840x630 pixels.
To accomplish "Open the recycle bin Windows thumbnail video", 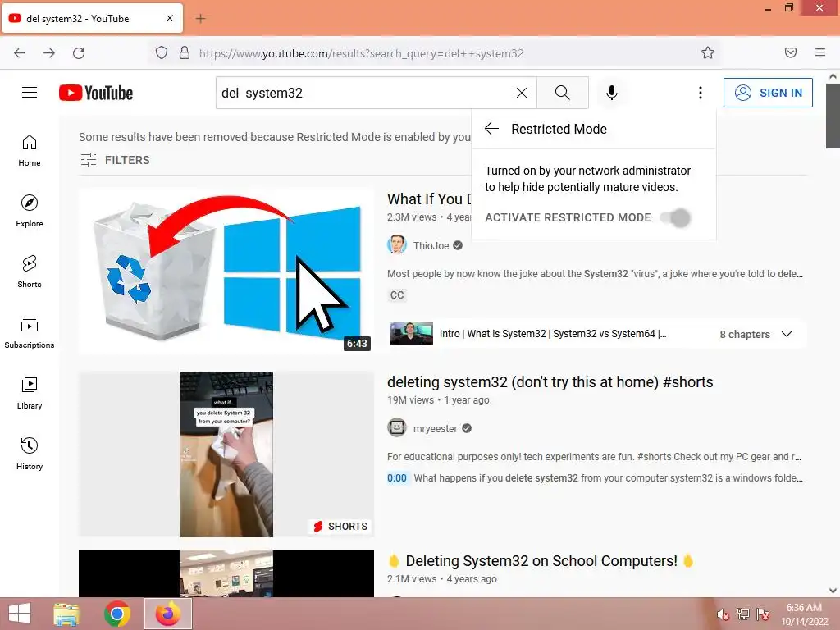I will pos(226,271).
